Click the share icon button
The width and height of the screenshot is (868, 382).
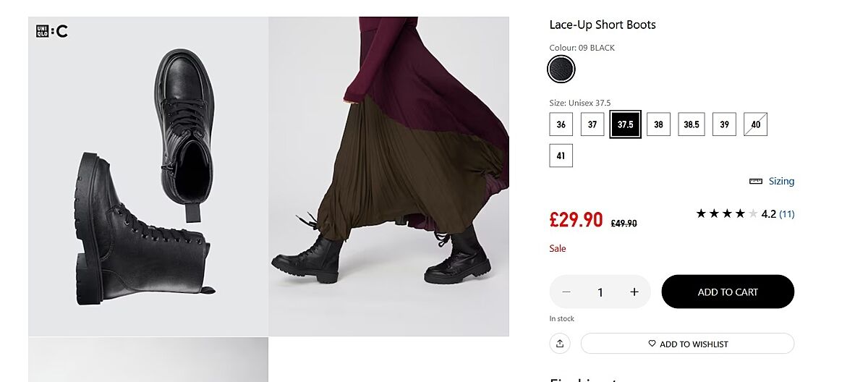point(560,344)
